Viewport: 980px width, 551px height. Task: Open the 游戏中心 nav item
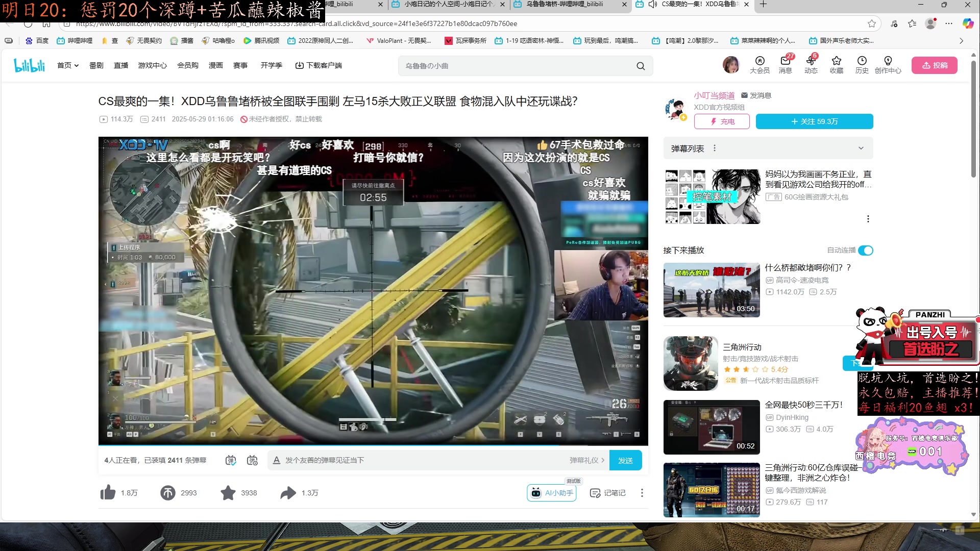click(x=152, y=65)
